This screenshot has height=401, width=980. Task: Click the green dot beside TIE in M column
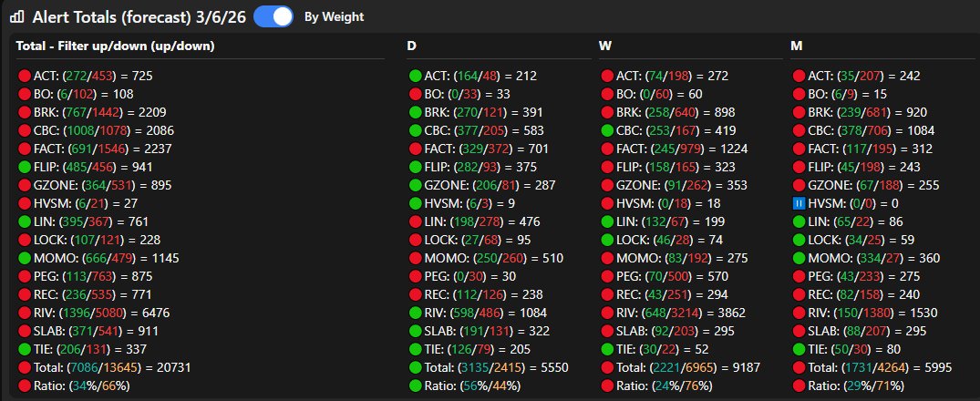pyautogui.click(x=799, y=349)
